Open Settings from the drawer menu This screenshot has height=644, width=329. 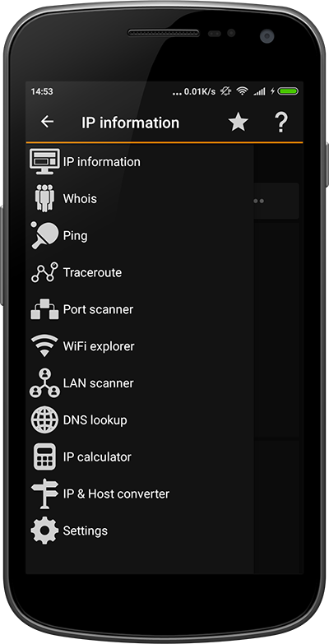point(140,530)
